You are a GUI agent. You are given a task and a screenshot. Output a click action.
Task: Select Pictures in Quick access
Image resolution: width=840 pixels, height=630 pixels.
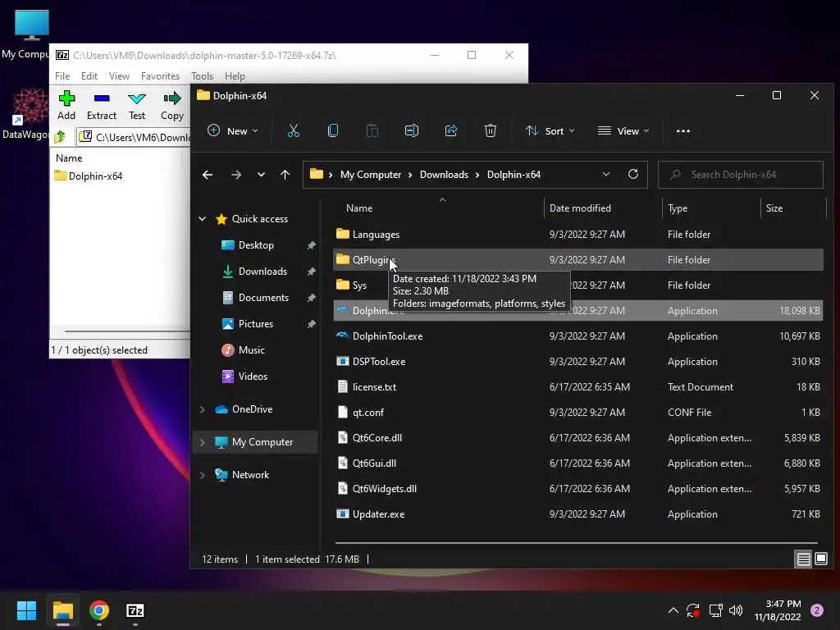pos(256,323)
